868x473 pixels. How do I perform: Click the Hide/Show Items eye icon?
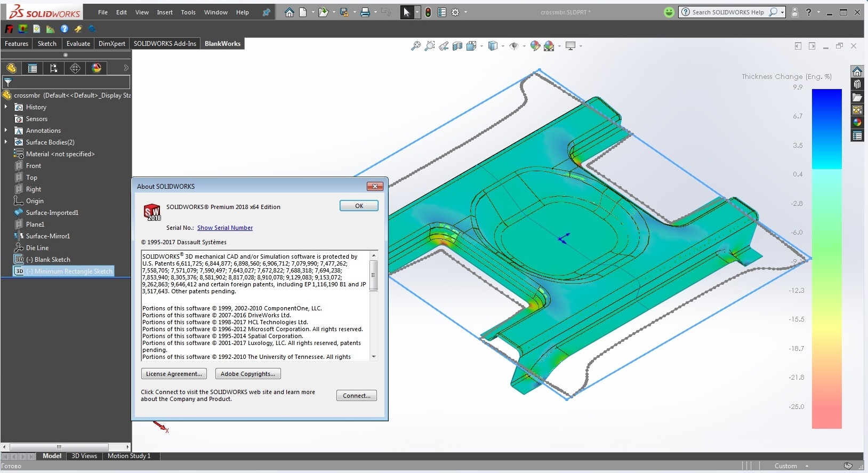point(514,46)
